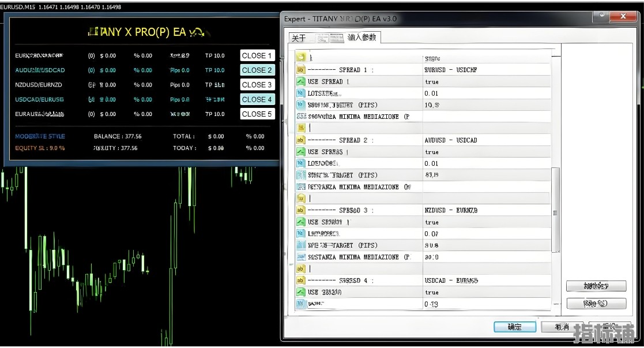The width and height of the screenshot is (644, 348).
Task: Click the ab icon beside SPREAD 1 header
Action: pyautogui.click(x=300, y=70)
